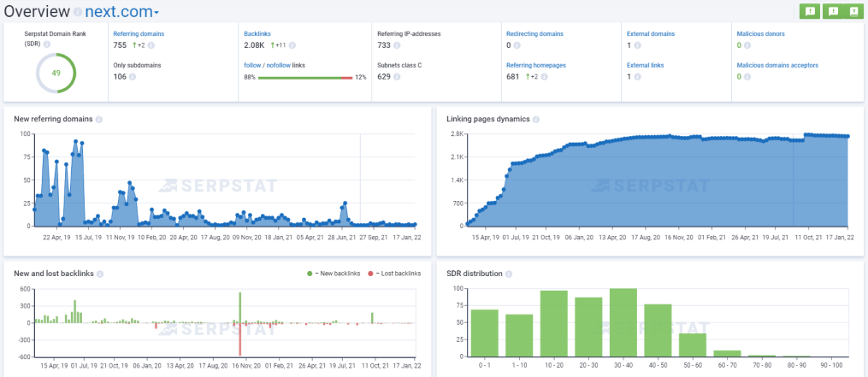Viewport: 868px width, 377px height.
Task: Click the SDR distribution chart title
Action: click(x=475, y=274)
